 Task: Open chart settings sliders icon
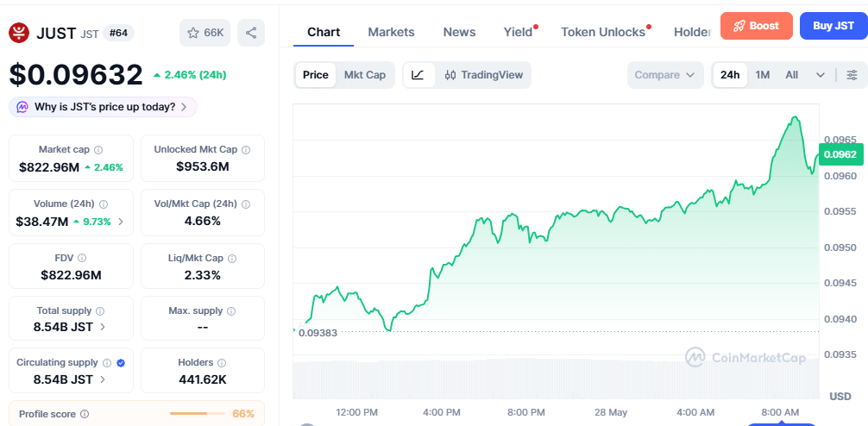[x=852, y=75]
